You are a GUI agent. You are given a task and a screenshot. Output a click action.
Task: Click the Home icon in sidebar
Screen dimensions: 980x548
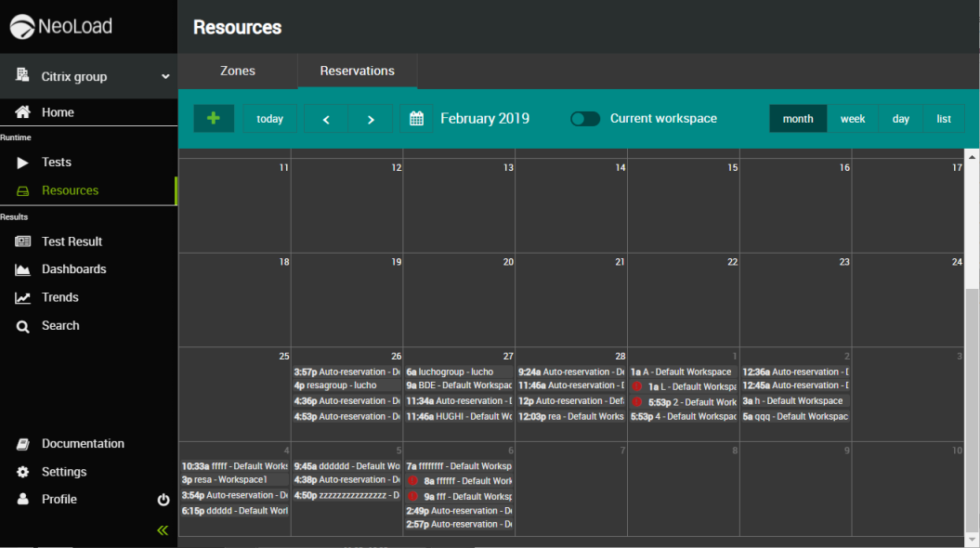pyautogui.click(x=23, y=112)
